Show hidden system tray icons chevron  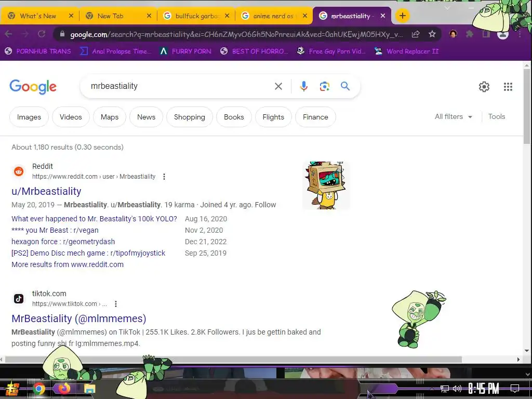(x=432, y=389)
